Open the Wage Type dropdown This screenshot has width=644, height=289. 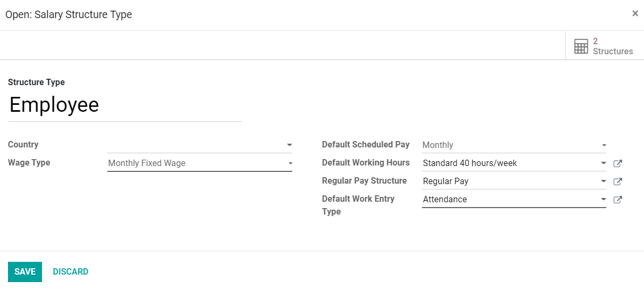click(290, 163)
